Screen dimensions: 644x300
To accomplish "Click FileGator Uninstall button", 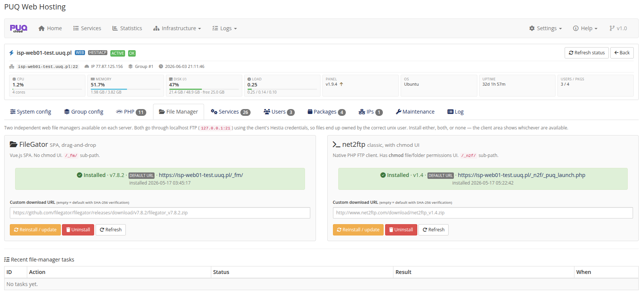I will pyautogui.click(x=78, y=230).
